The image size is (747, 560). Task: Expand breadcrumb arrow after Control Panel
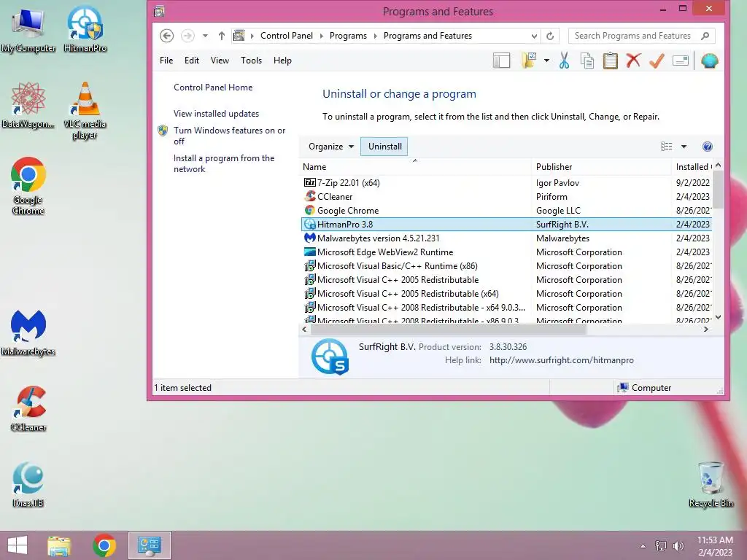321,36
